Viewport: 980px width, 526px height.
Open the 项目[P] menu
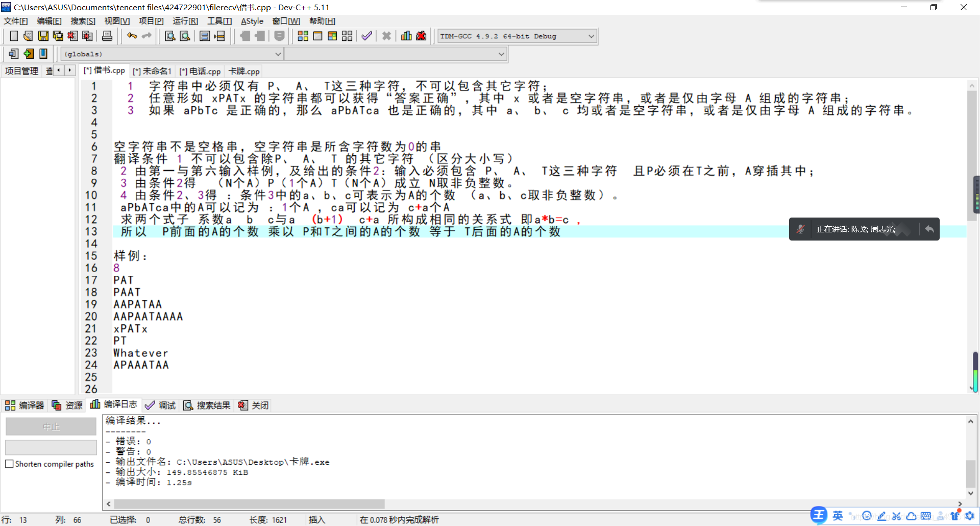pos(151,21)
